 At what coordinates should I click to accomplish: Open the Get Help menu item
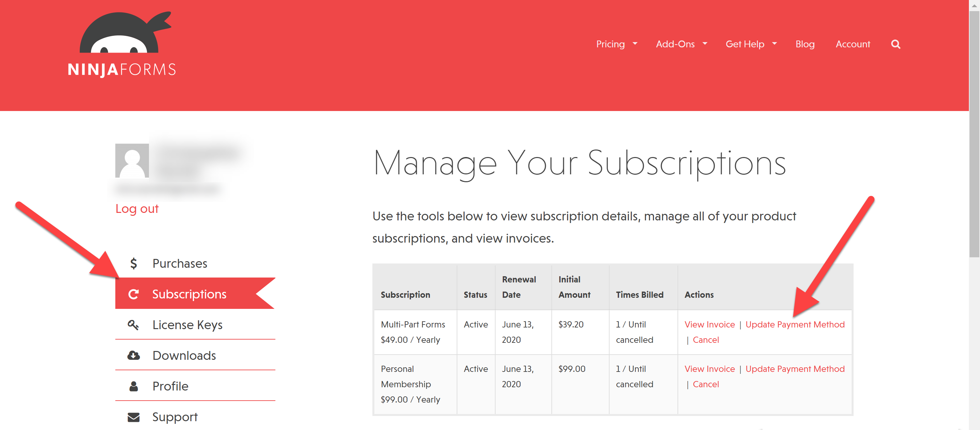[745, 44]
